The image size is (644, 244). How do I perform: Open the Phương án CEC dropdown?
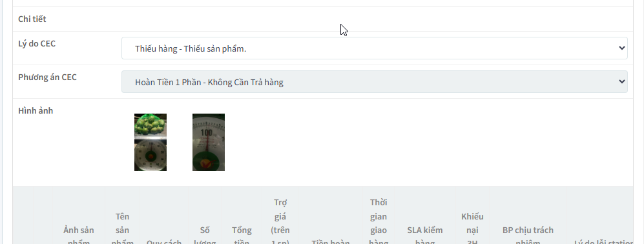click(374, 82)
